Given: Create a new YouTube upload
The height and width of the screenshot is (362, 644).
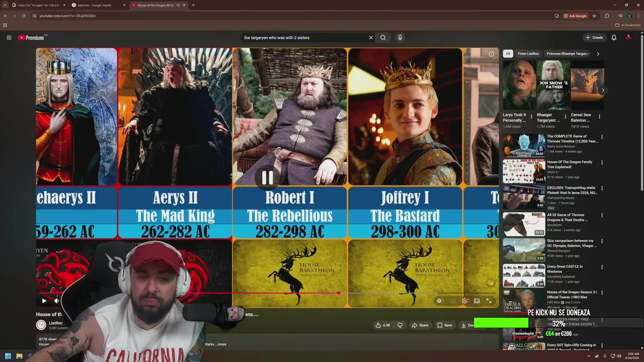Looking at the screenshot, I should (594, 38).
